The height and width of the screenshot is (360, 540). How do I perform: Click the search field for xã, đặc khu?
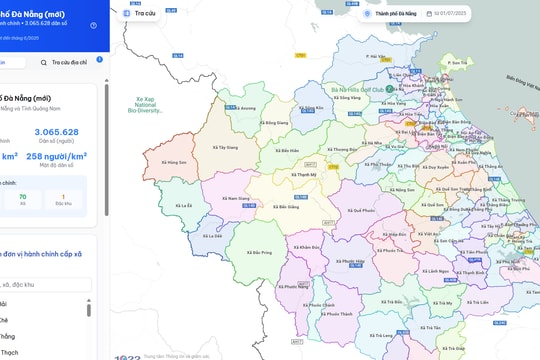tap(45, 285)
